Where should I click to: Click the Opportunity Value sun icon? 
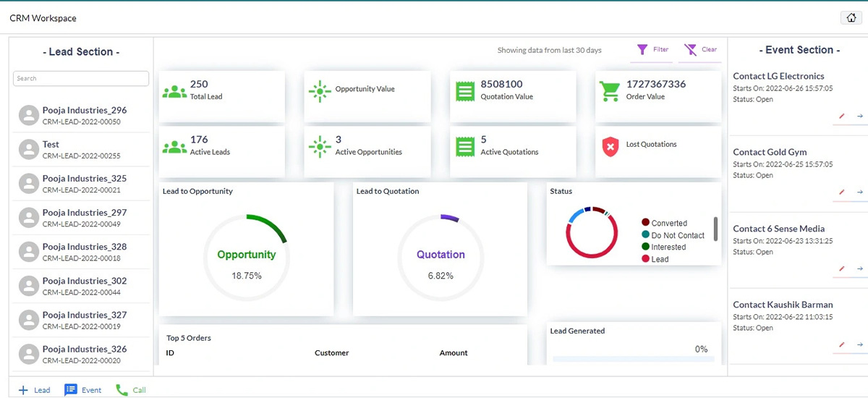(319, 91)
